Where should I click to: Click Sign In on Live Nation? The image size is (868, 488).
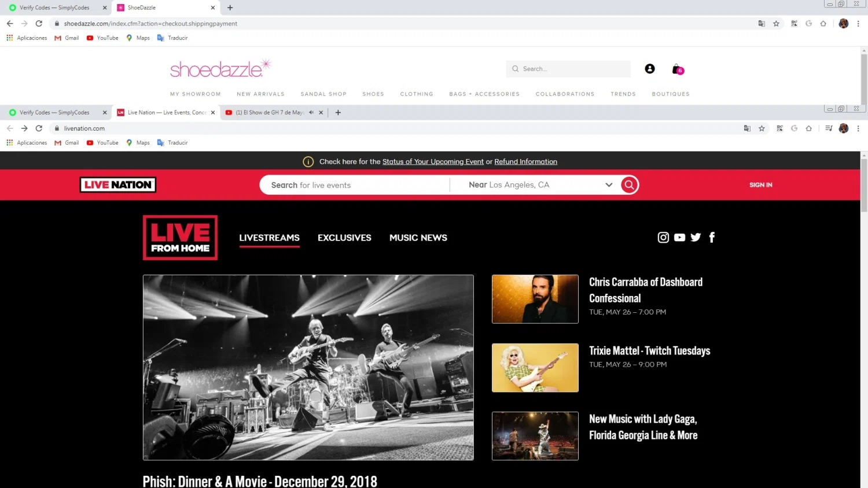(x=761, y=185)
